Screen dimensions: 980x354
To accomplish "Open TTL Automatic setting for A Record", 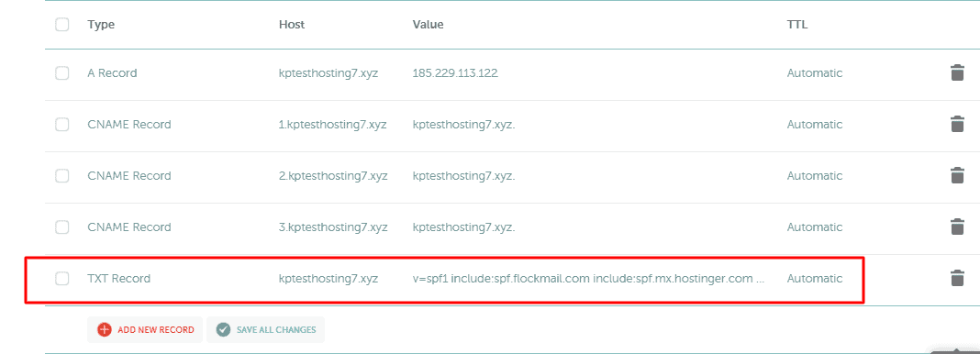I will pyautogui.click(x=815, y=73).
